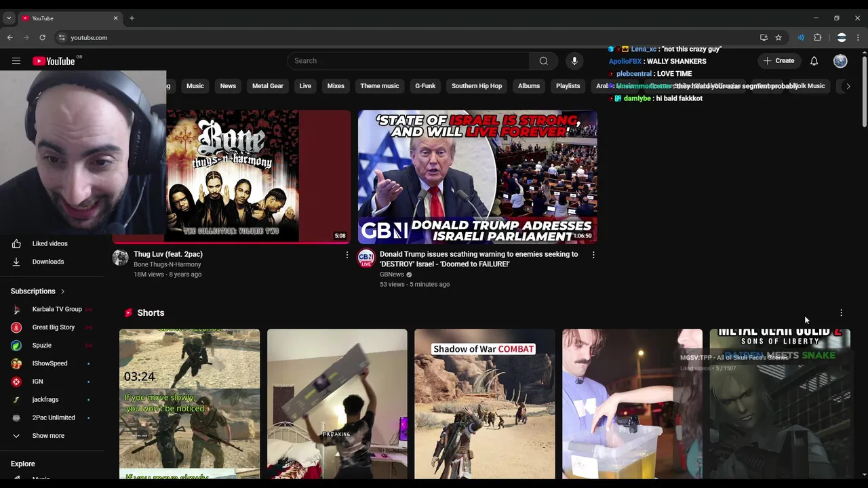Open the 03:24 move slowly short

click(190, 404)
